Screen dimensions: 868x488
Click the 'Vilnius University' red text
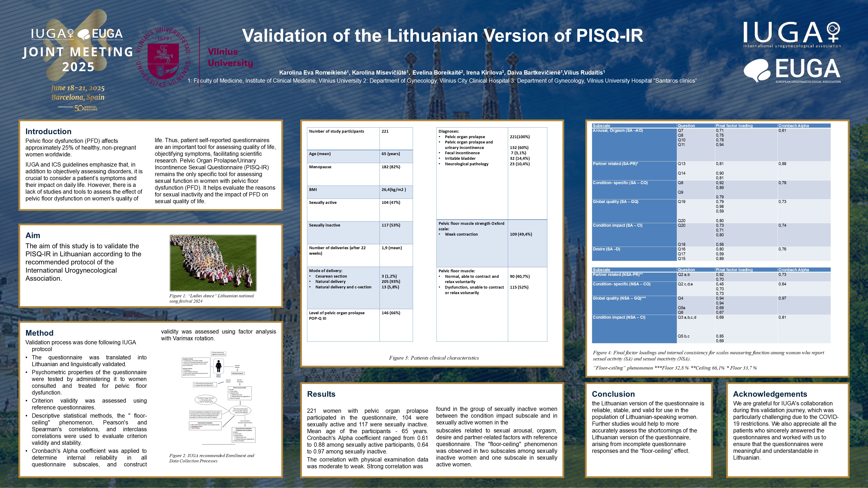[x=230, y=57]
